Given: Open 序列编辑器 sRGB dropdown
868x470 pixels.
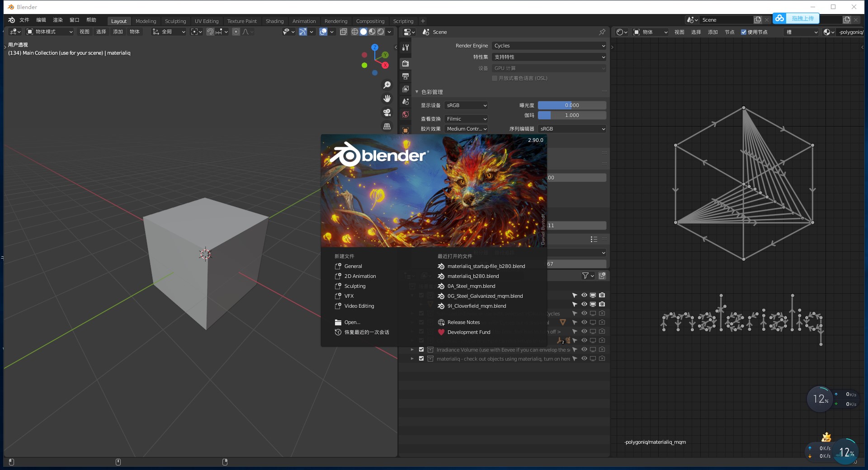Looking at the screenshot, I should 572,129.
